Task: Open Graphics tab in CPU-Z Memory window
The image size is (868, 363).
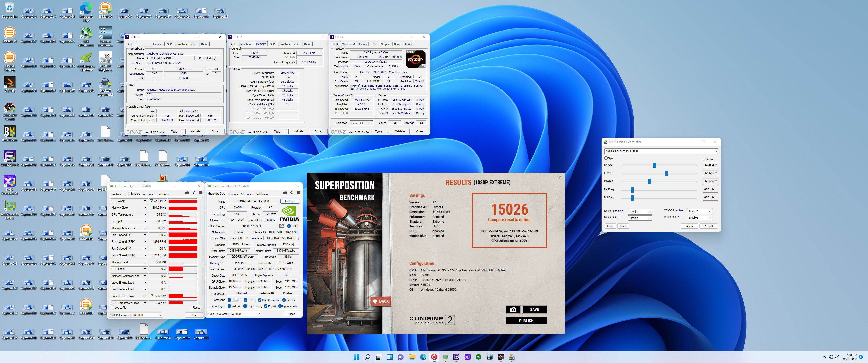Action: click(x=284, y=44)
